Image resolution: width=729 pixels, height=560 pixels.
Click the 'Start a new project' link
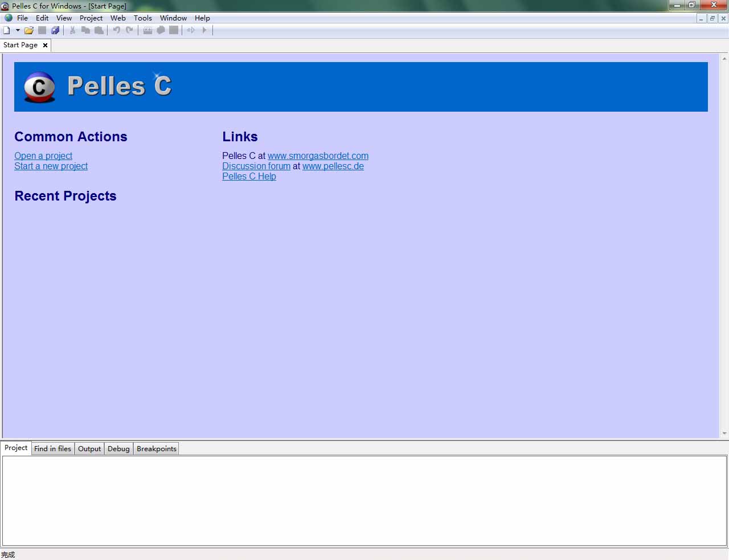[x=51, y=166]
